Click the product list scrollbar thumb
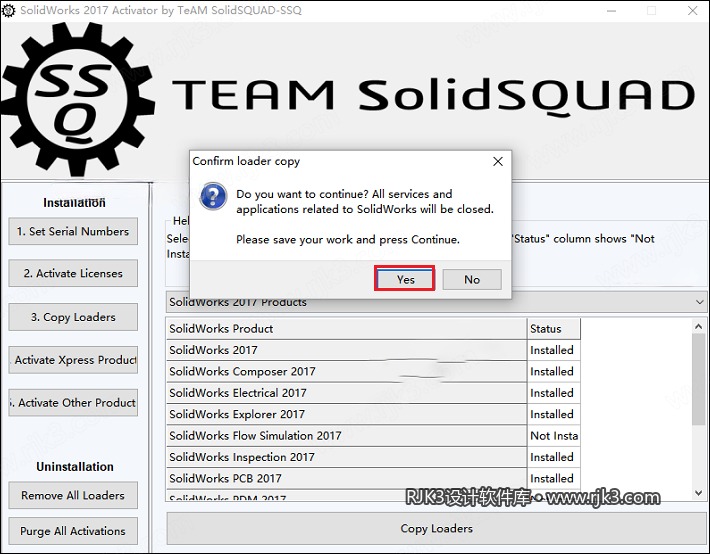The height and width of the screenshot is (554, 710). [x=698, y=380]
